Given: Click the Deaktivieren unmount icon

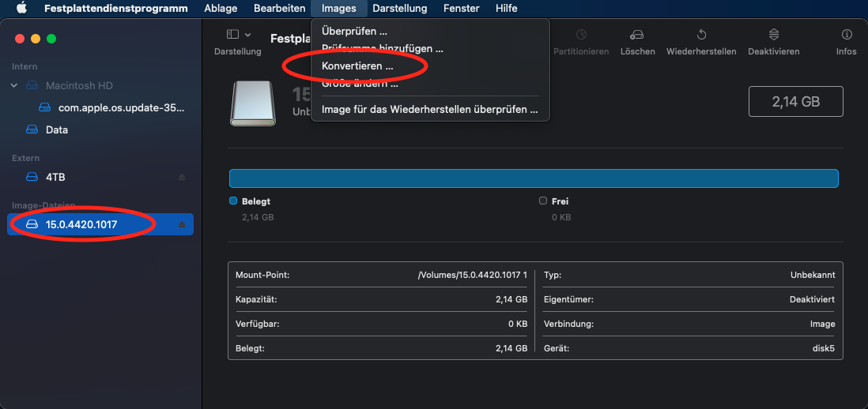Looking at the screenshot, I should (773, 35).
